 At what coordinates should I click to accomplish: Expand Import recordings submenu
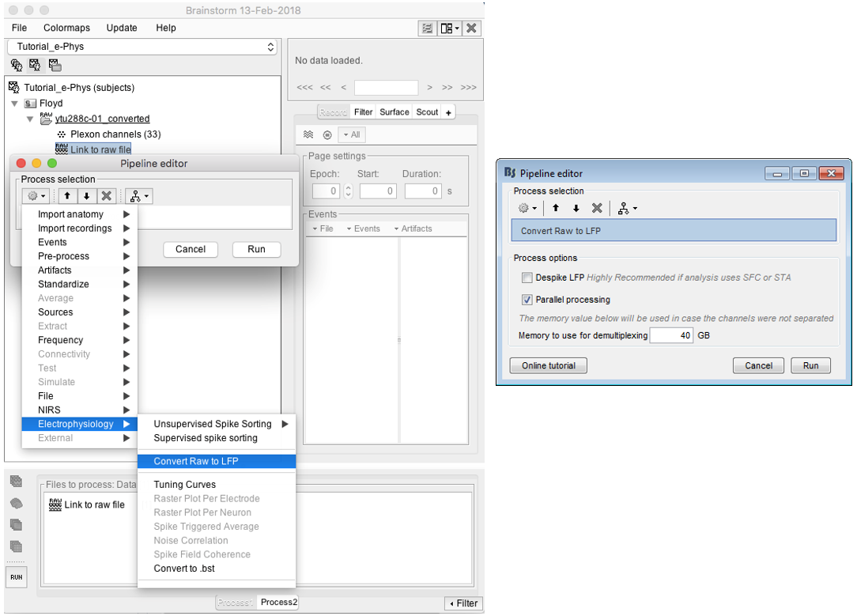pos(80,229)
